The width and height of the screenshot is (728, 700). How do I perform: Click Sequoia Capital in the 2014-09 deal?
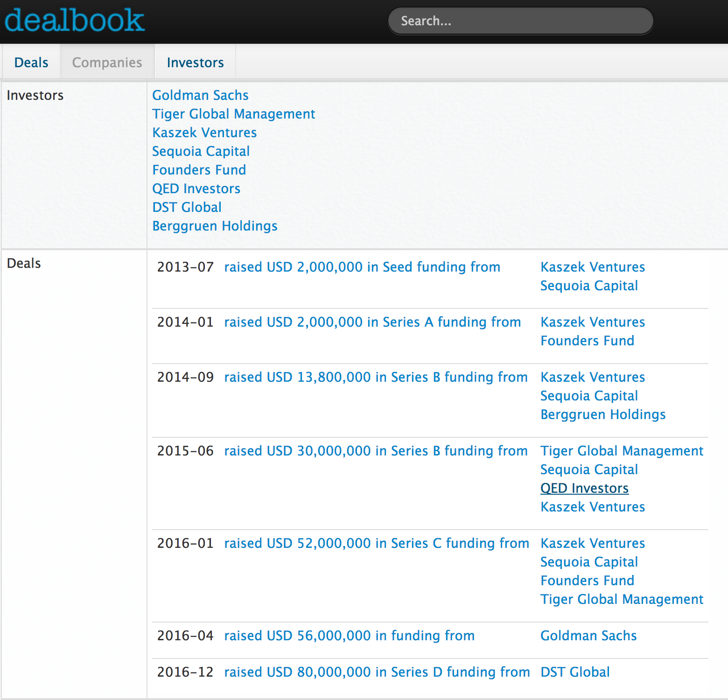click(x=589, y=396)
